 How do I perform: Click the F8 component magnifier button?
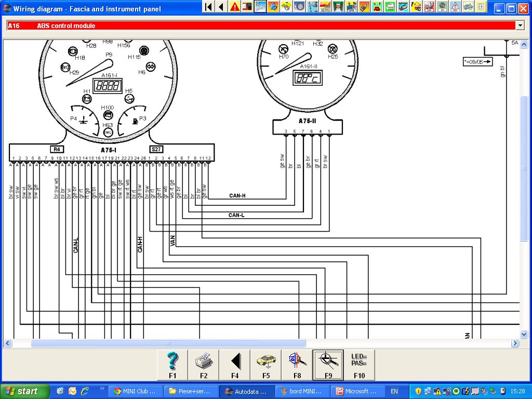click(297, 365)
